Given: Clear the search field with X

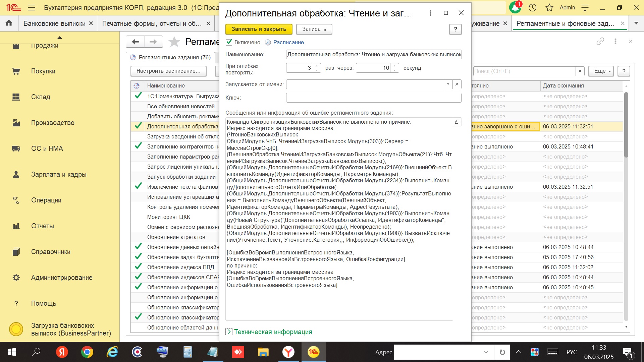Looking at the screenshot, I should click(580, 71).
